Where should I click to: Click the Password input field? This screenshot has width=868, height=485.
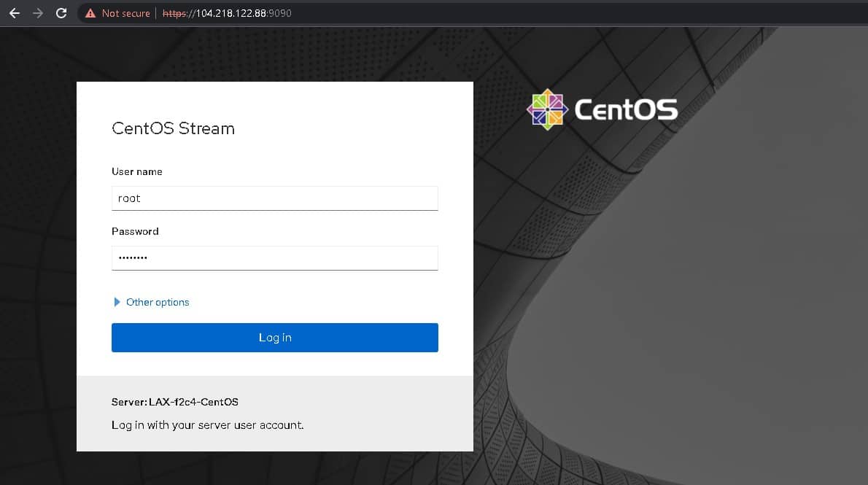(x=274, y=257)
